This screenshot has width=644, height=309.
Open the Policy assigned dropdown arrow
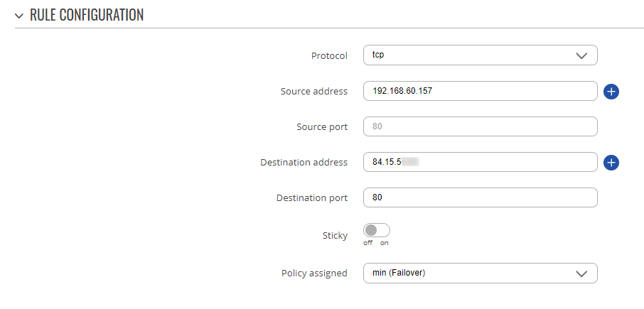581,273
